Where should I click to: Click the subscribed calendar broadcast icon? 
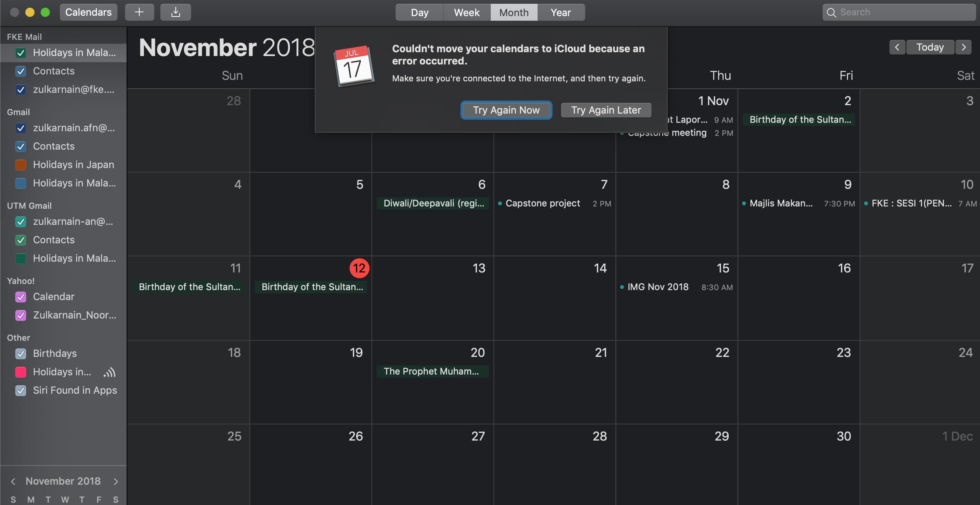[110, 372]
